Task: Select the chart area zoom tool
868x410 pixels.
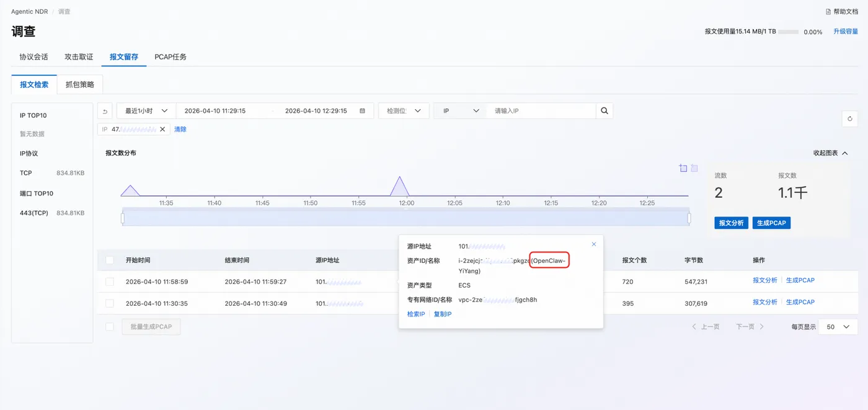Action: click(x=683, y=168)
